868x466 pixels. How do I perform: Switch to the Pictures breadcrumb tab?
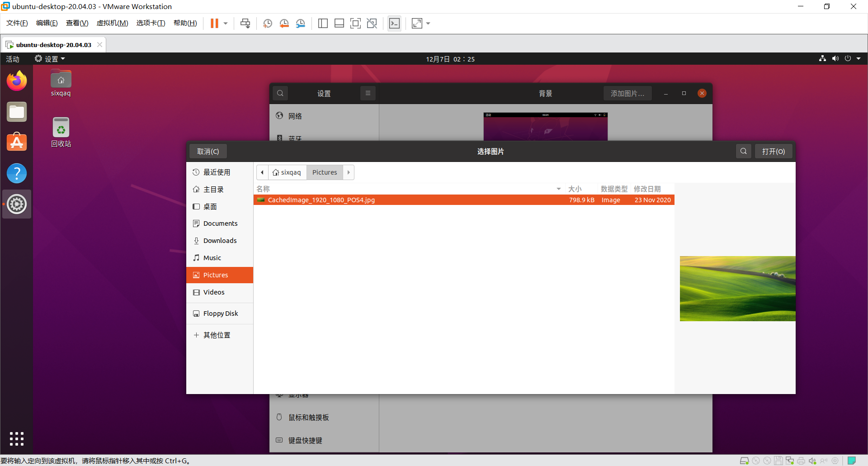324,172
